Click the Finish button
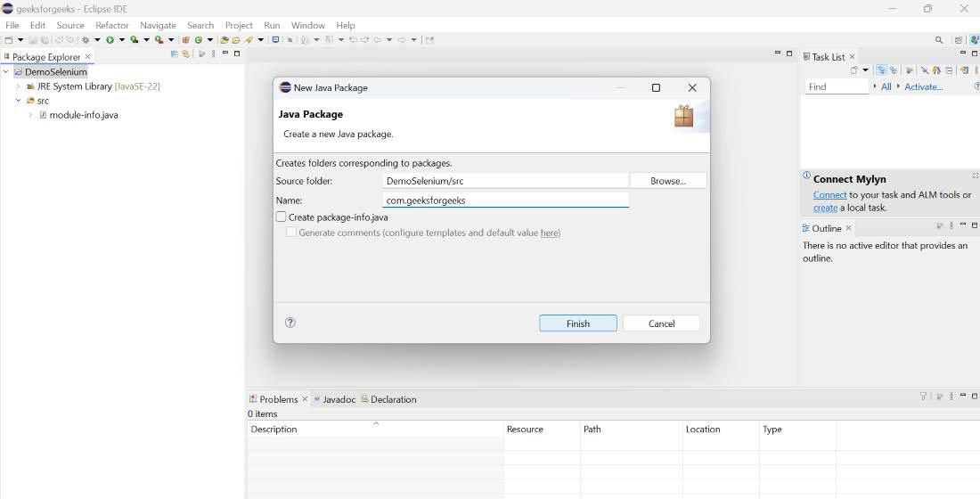The height and width of the screenshot is (499, 980). pyautogui.click(x=578, y=323)
